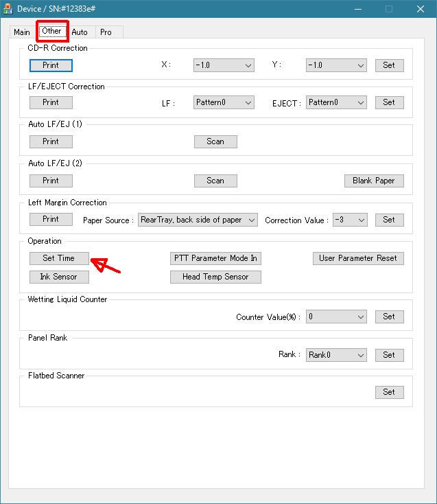Click the Blank Paper button
The height and width of the screenshot is (504, 437).
(374, 181)
